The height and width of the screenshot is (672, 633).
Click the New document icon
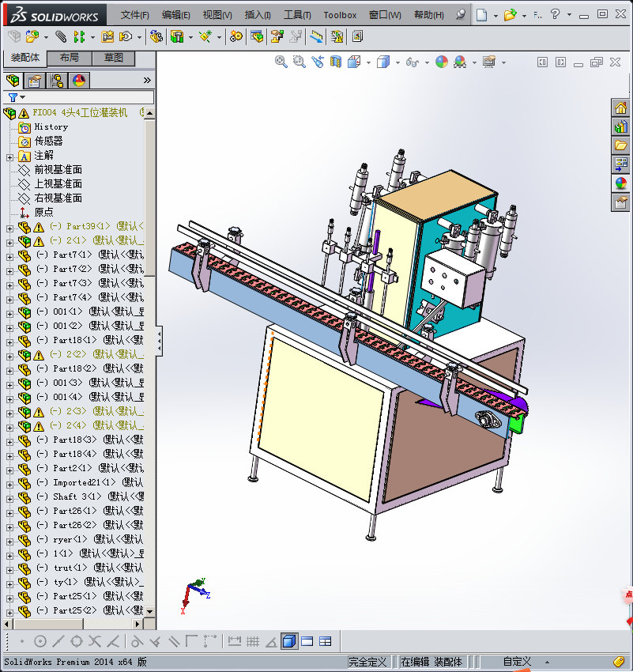tap(482, 16)
